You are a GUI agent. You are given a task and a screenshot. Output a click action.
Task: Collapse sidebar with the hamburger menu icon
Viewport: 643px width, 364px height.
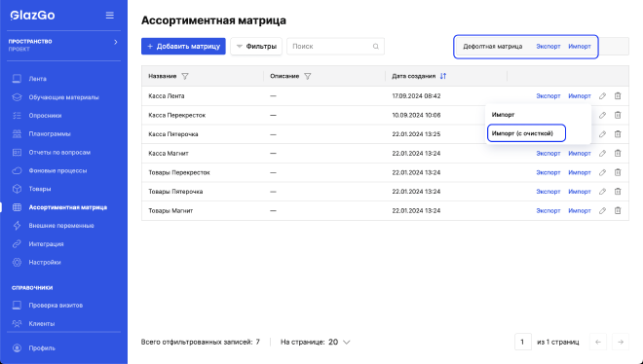pos(109,16)
